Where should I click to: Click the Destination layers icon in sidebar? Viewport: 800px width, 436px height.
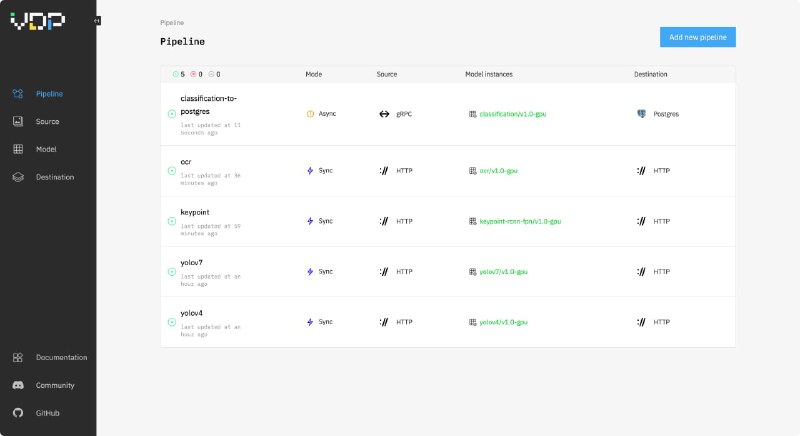pos(18,177)
